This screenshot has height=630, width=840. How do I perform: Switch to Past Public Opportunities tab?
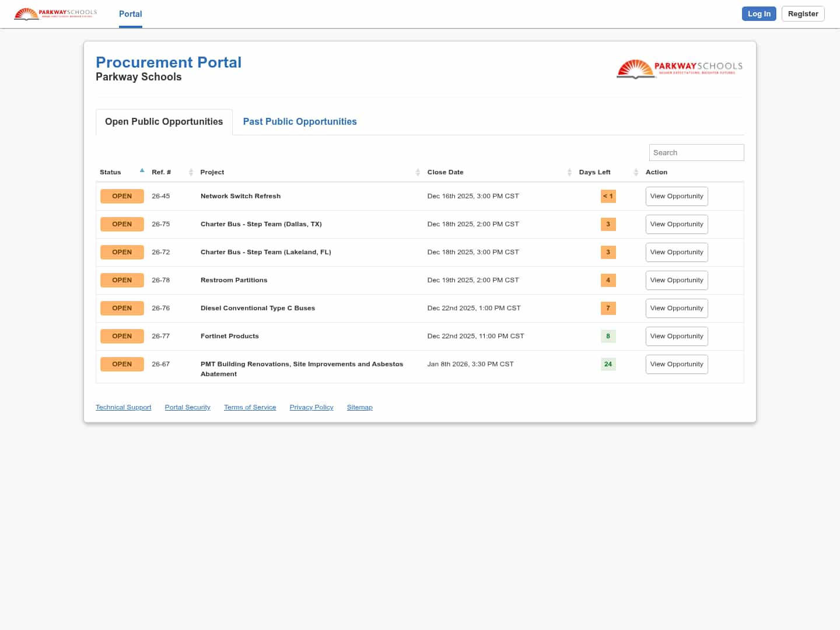tap(300, 121)
